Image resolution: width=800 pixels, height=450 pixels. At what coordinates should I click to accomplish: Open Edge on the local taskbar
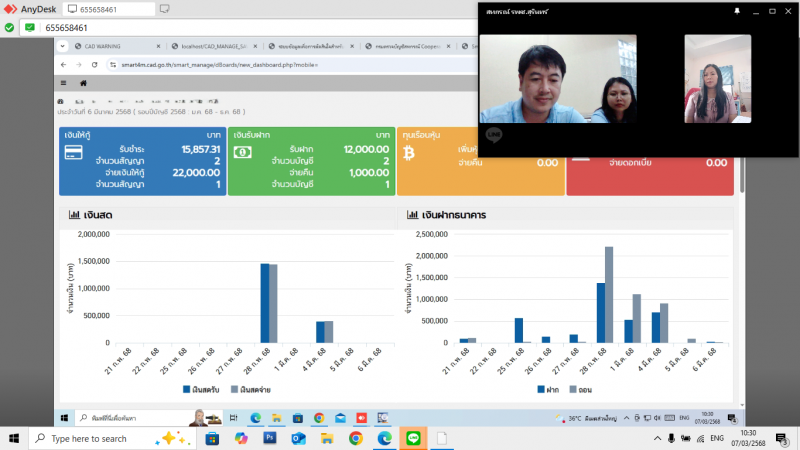[x=385, y=439]
